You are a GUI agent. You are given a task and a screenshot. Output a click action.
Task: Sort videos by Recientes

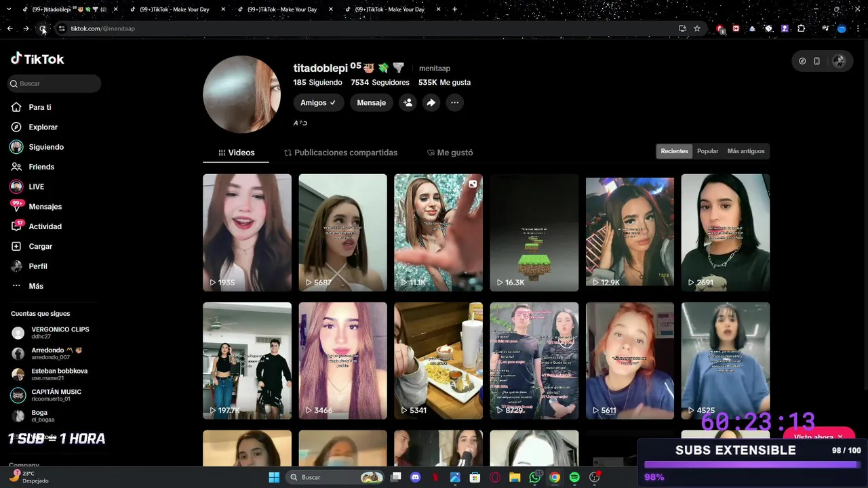674,151
